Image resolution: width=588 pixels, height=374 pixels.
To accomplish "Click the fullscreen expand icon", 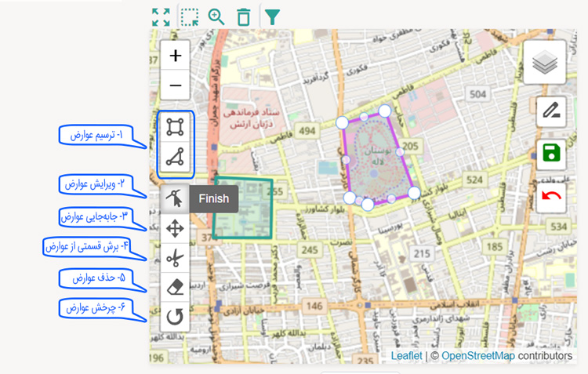I will pos(161,16).
